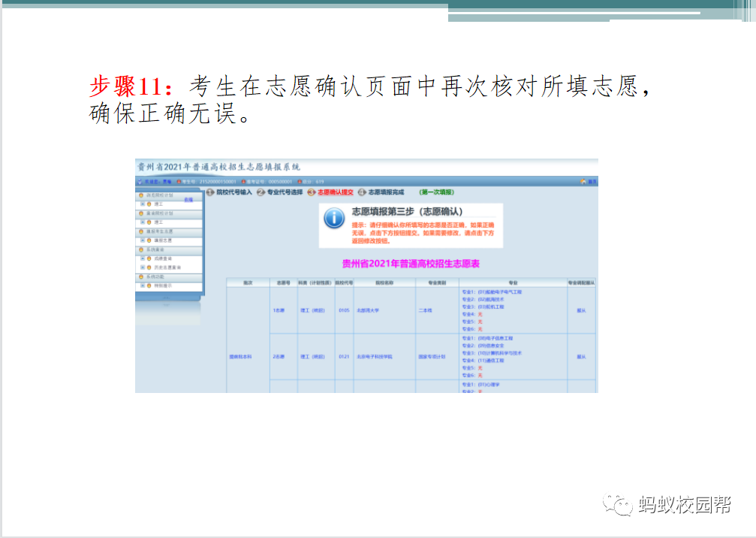
Task: Go to the 志愿填报完成 step
Action: (386, 192)
